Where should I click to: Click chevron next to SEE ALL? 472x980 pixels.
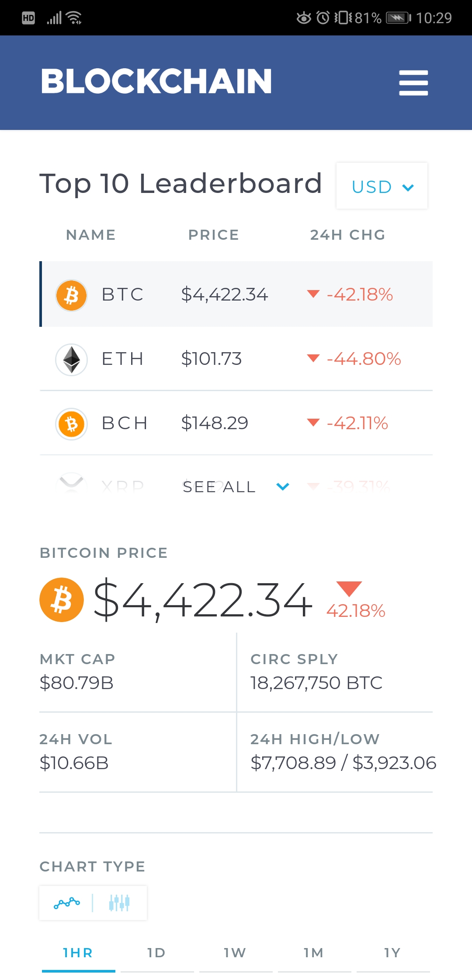(x=283, y=486)
